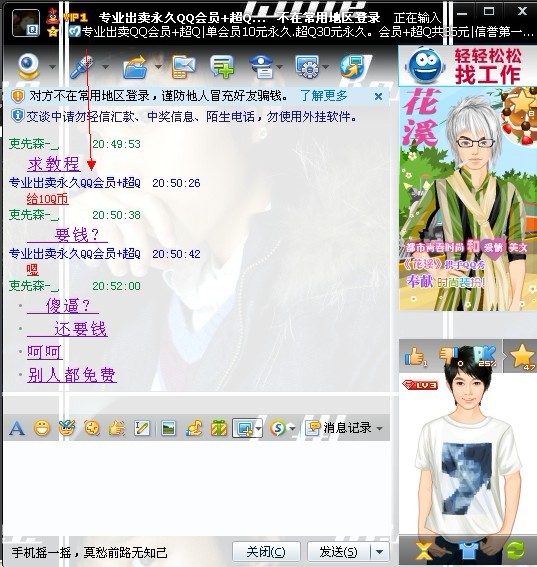Click 发送(S) send button

click(x=338, y=552)
